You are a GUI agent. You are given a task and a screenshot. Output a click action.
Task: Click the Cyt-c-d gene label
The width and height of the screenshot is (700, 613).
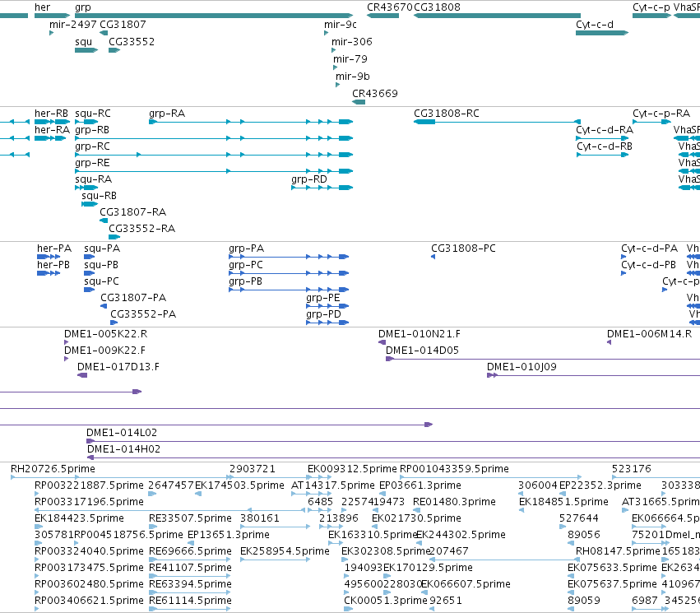(x=595, y=25)
